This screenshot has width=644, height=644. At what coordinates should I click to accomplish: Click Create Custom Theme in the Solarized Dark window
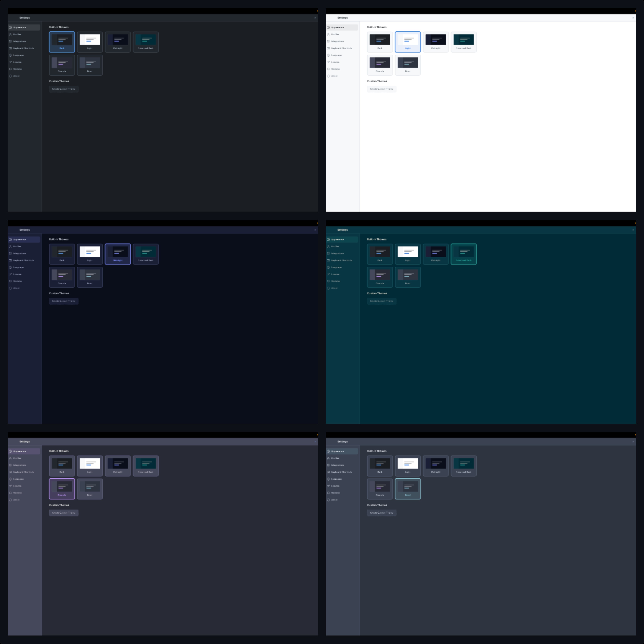click(382, 301)
